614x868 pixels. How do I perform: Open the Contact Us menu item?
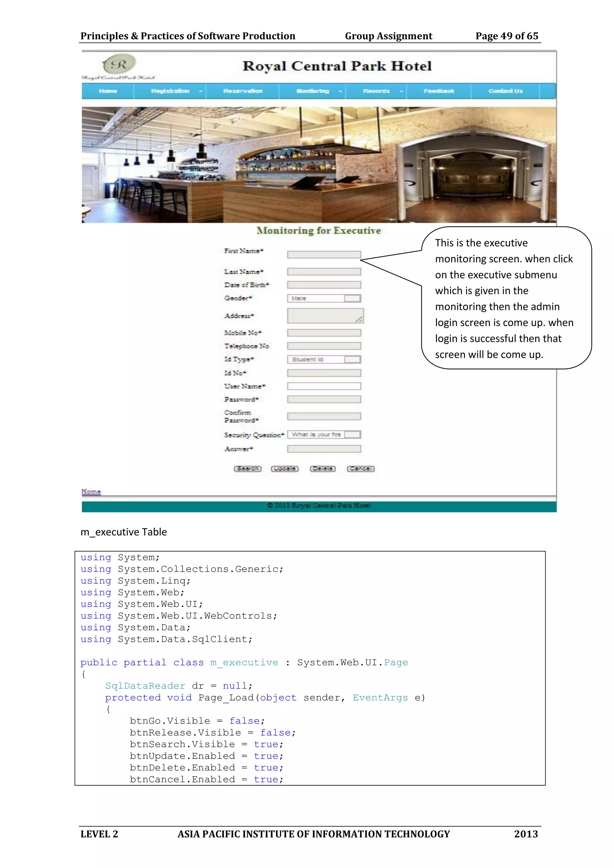click(x=505, y=91)
